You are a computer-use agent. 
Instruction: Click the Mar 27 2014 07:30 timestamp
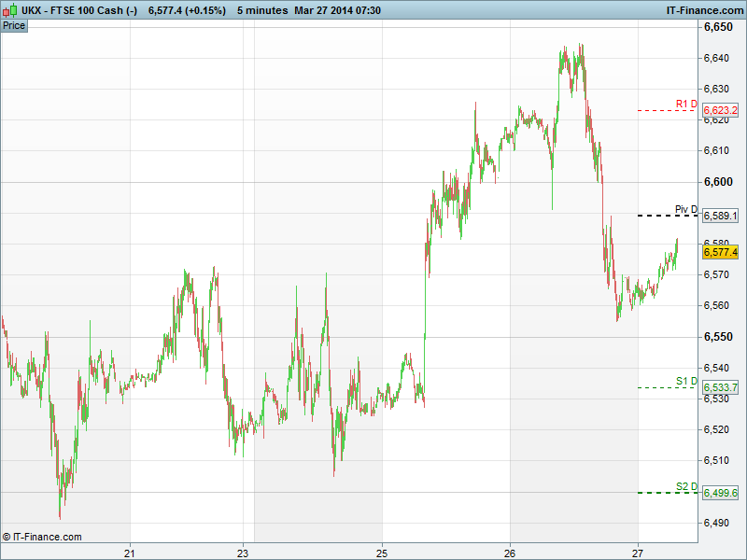[x=341, y=9]
